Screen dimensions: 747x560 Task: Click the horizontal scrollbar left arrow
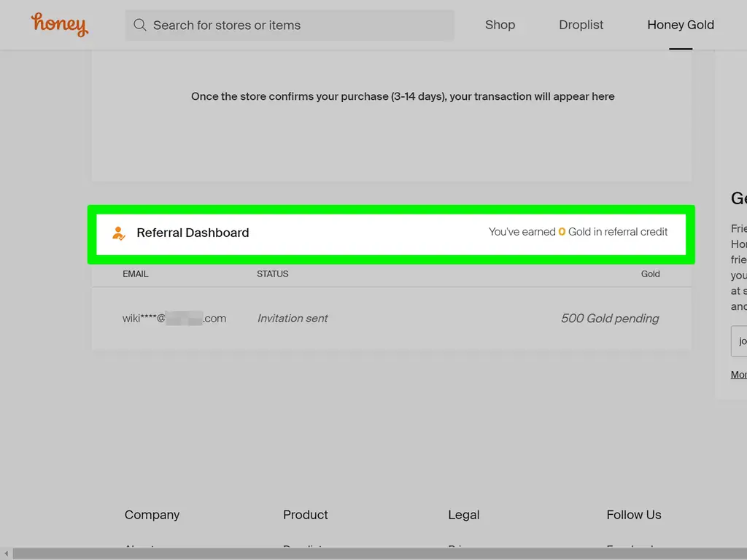6,554
